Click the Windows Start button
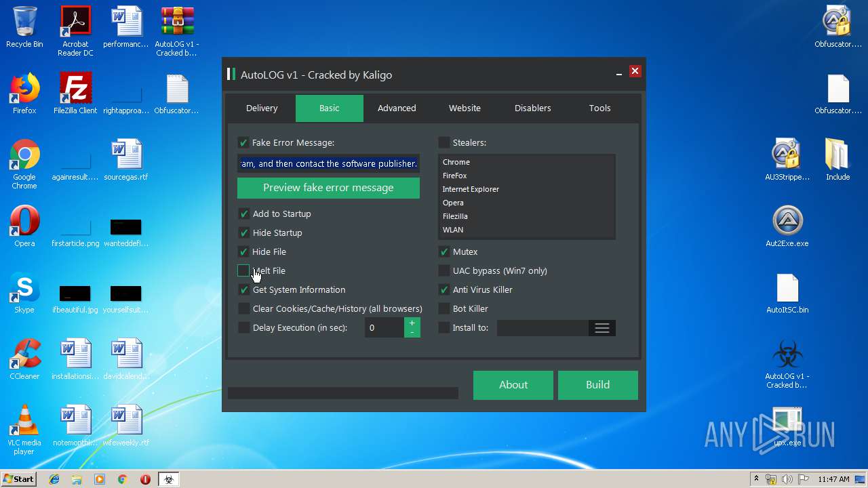 pyautogui.click(x=18, y=479)
